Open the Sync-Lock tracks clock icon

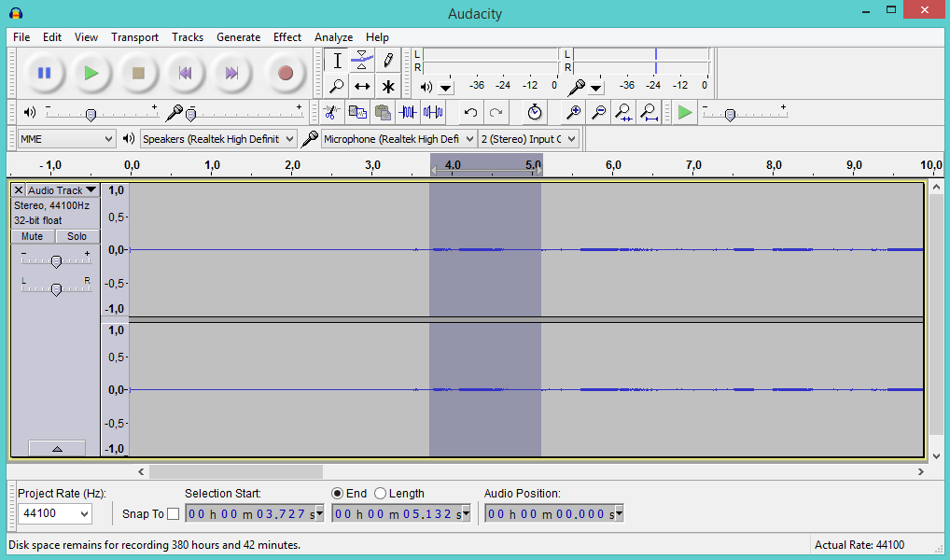coord(534,112)
